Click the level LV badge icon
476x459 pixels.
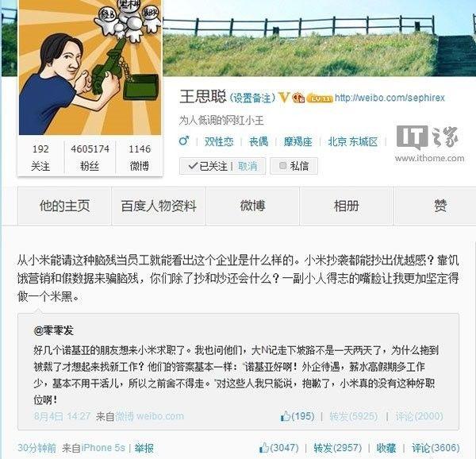click(320, 98)
